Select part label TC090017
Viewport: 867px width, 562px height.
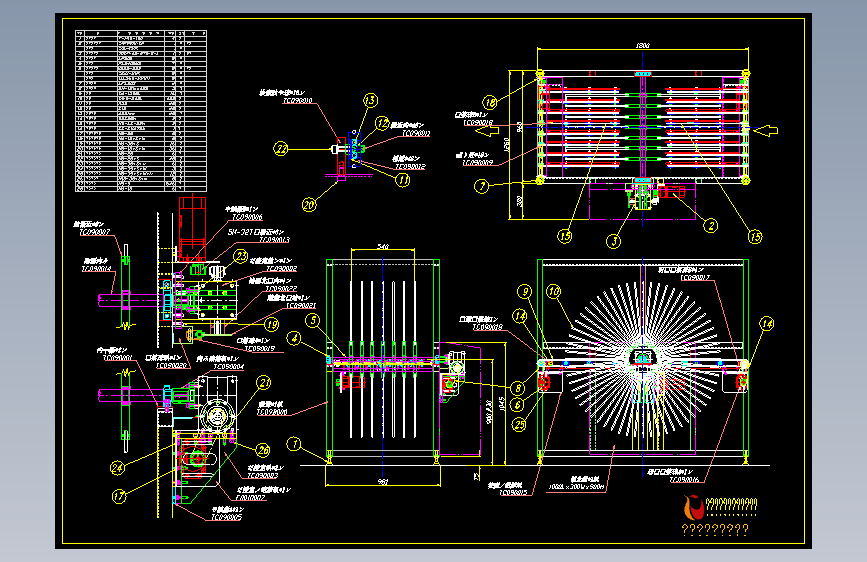click(695, 278)
